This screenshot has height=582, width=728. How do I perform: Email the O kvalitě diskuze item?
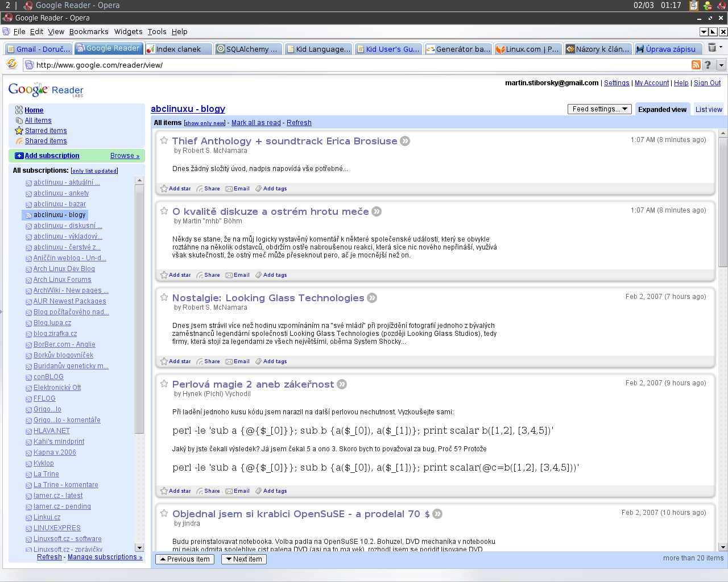pos(238,275)
